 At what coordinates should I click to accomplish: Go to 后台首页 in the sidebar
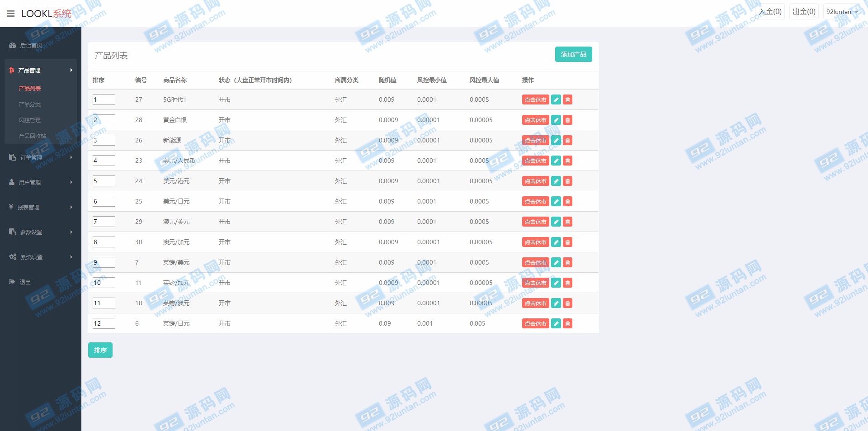[x=41, y=45]
